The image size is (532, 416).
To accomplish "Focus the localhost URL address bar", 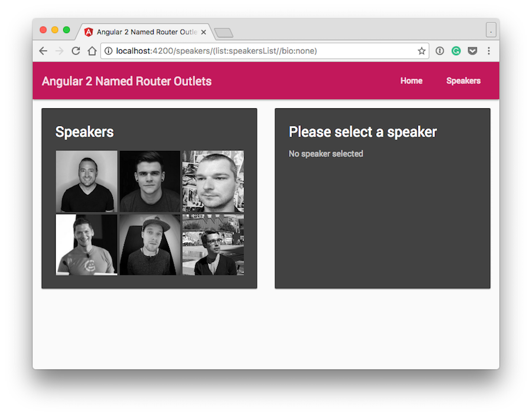I will click(260, 51).
